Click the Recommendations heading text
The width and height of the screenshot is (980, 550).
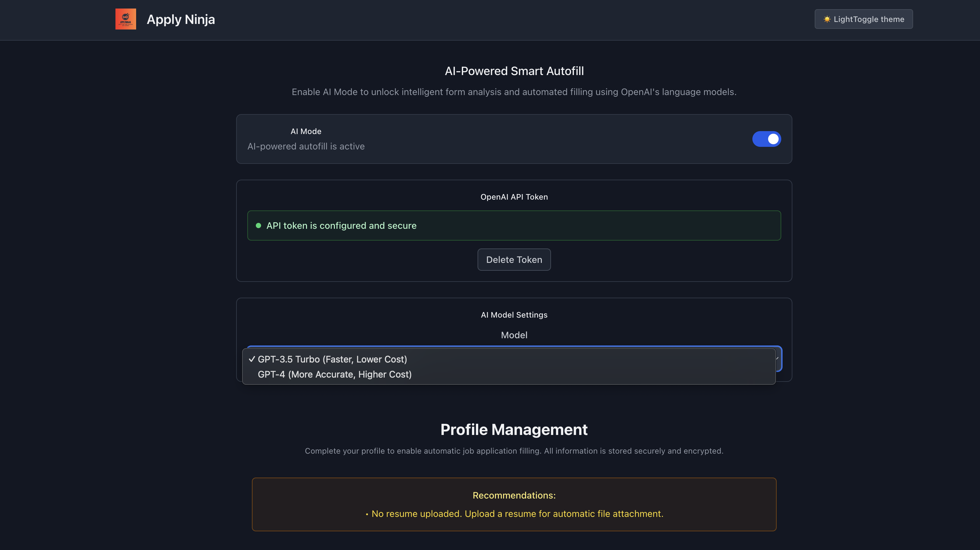click(514, 495)
